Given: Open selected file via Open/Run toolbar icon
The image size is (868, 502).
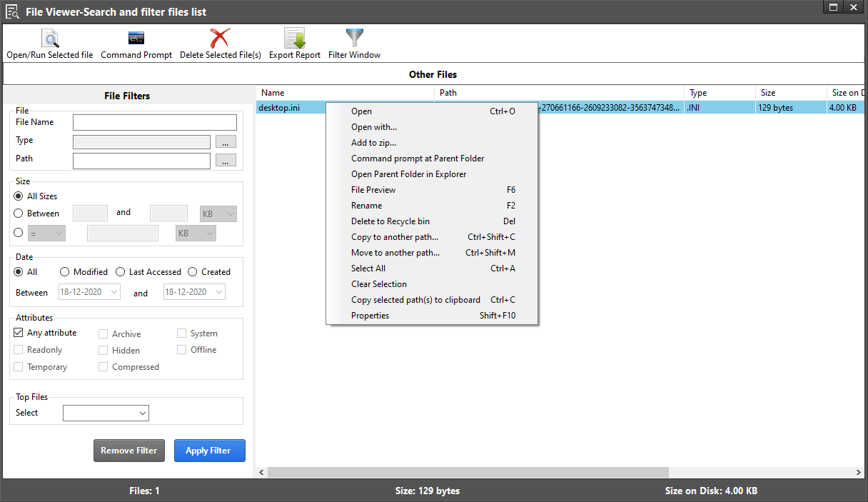Looking at the screenshot, I should (x=49, y=39).
